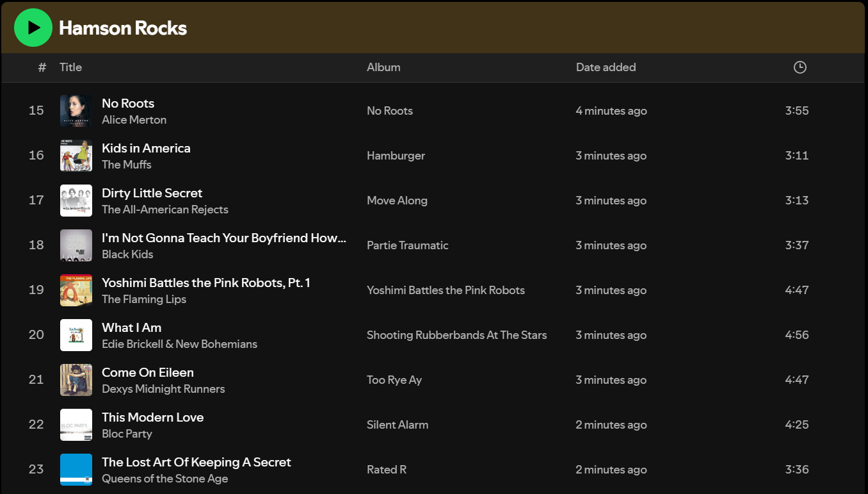Click the Hamson Rocks playlist heading
Screen dimensions: 868x494
(x=123, y=28)
